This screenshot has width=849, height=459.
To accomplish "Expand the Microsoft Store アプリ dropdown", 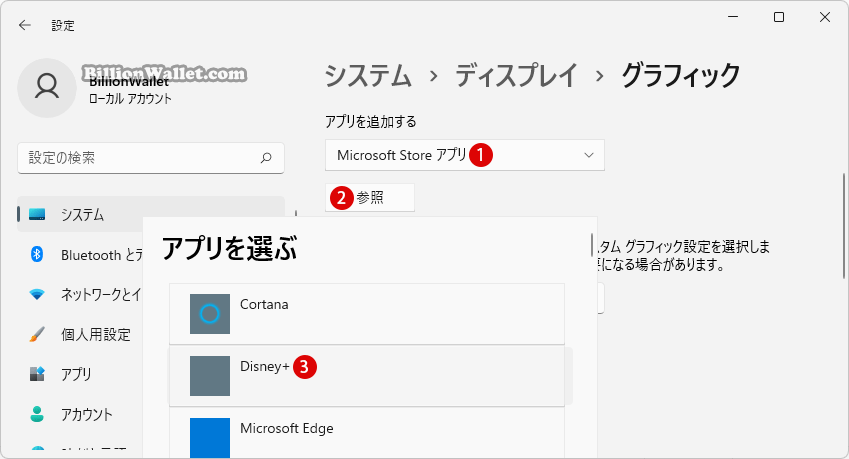I will point(465,155).
